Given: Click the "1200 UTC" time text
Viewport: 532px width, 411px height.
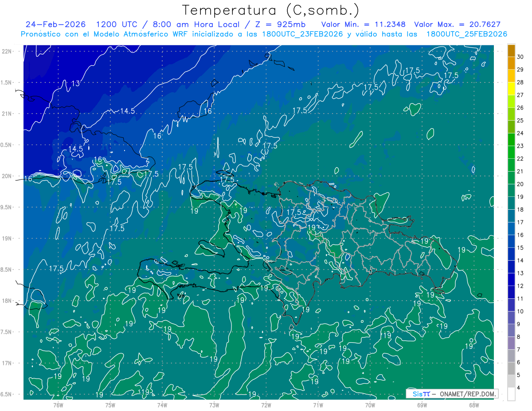Looking at the screenshot, I should [x=118, y=25].
